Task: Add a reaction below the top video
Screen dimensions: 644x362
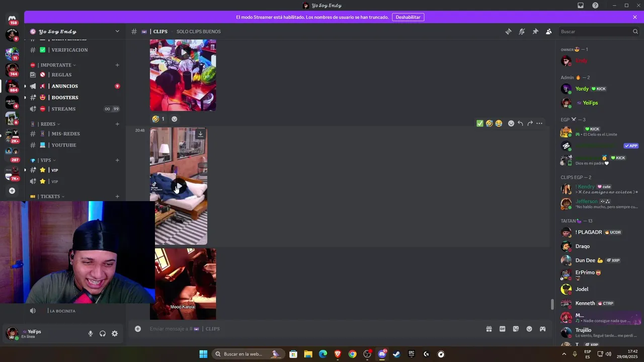Action: [x=174, y=119]
